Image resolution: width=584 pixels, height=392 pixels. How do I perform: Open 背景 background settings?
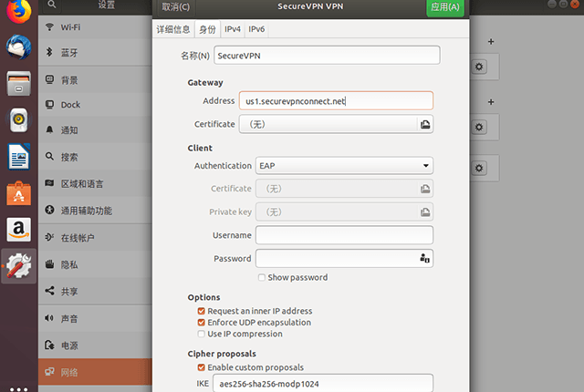(95, 80)
